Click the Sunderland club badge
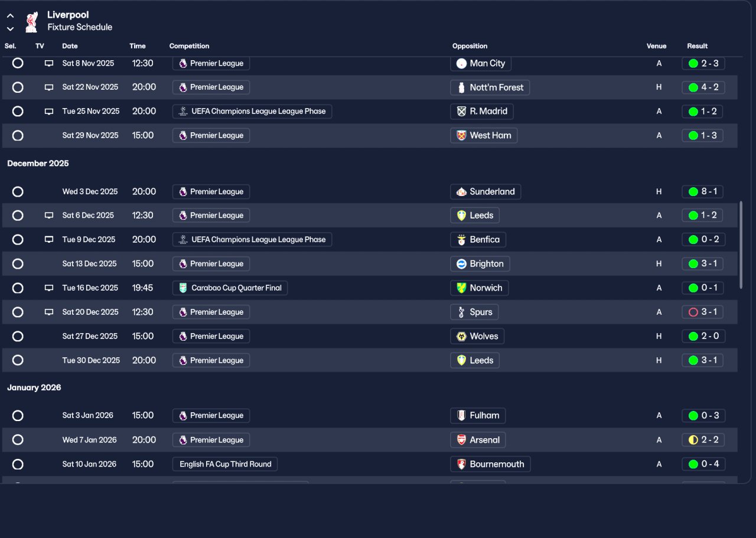The height and width of the screenshot is (538, 756). pos(462,191)
